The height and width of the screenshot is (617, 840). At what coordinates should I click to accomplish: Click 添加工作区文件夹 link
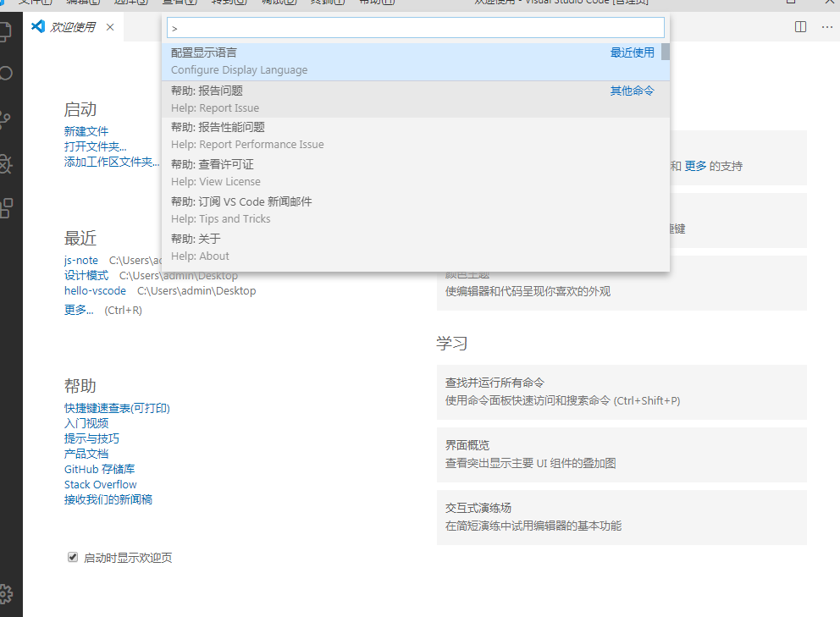click(112, 162)
